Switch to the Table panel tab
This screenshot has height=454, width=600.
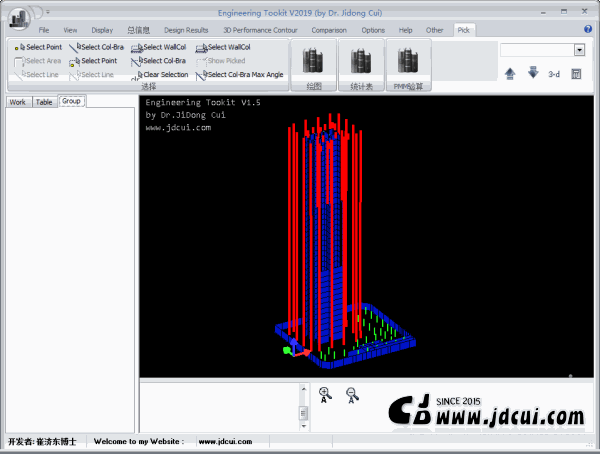[44, 102]
